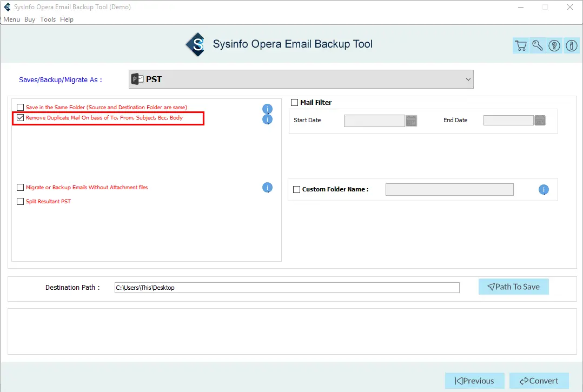Show info for Custom Folder Name

[544, 189]
